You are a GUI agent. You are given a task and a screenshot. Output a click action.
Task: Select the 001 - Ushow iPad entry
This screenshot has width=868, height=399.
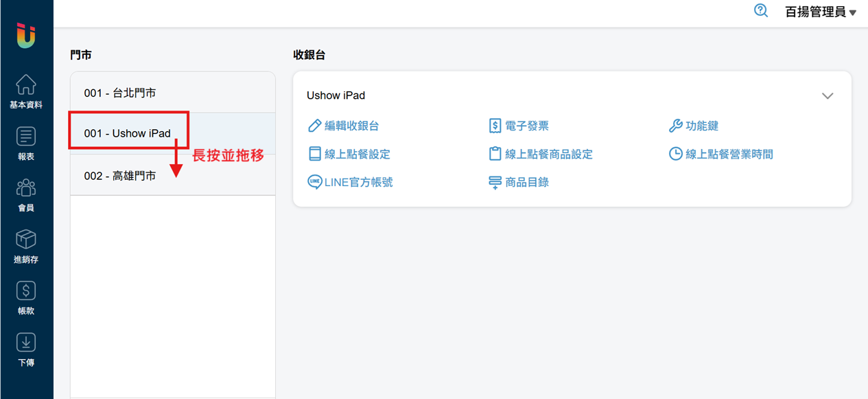pos(128,133)
